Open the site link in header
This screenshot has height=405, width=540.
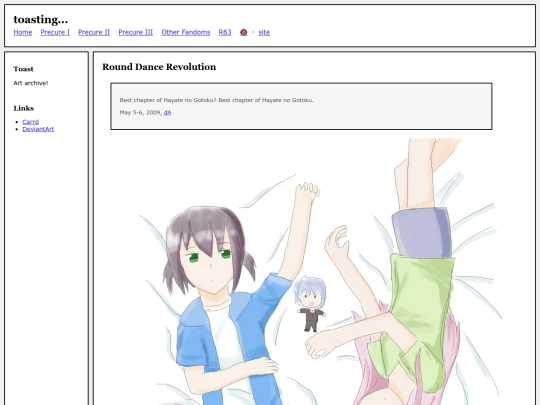coord(264,32)
